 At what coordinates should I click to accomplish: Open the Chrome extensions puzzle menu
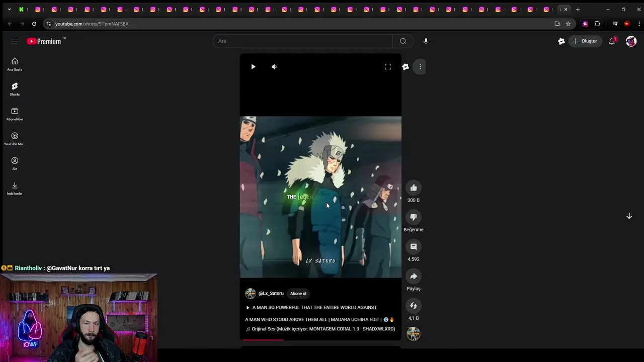click(597, 24)
